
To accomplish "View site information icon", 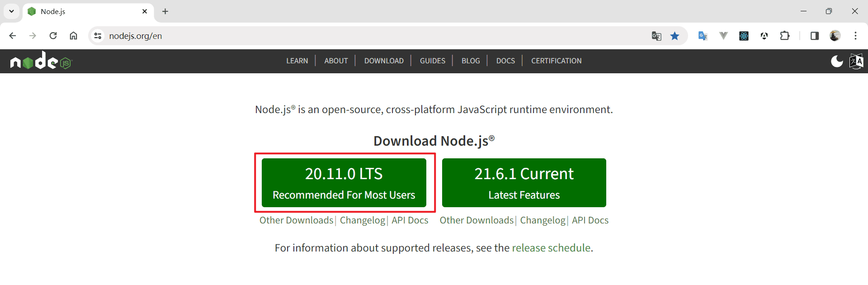I will coord(98,36).
